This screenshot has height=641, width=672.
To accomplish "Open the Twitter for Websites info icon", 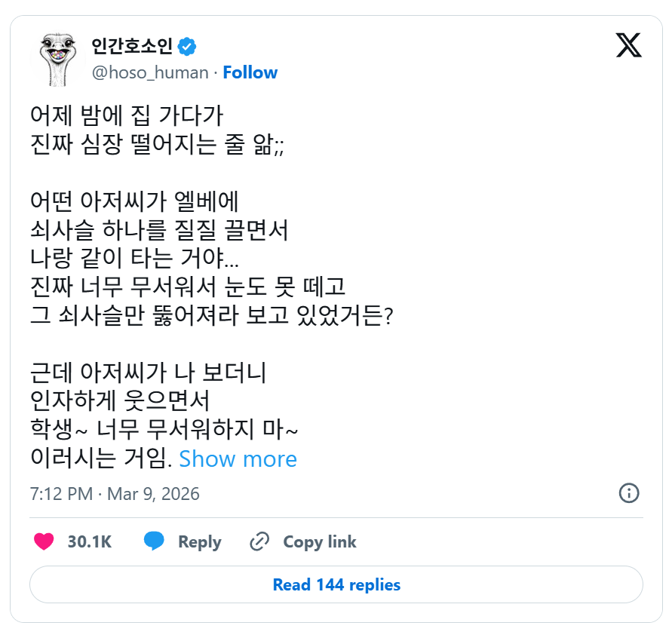I will tap(628, 493).
